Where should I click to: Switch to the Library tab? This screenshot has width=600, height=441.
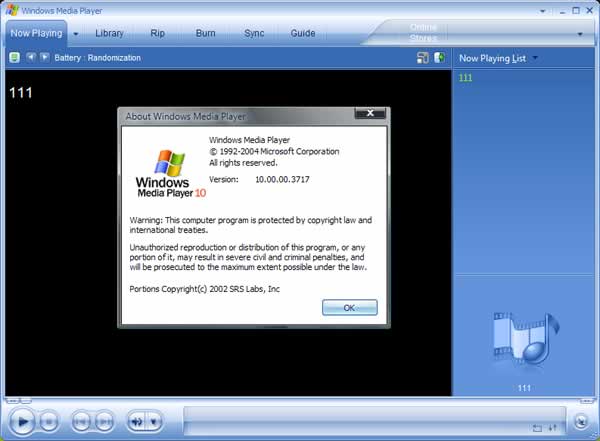(109, 33)
